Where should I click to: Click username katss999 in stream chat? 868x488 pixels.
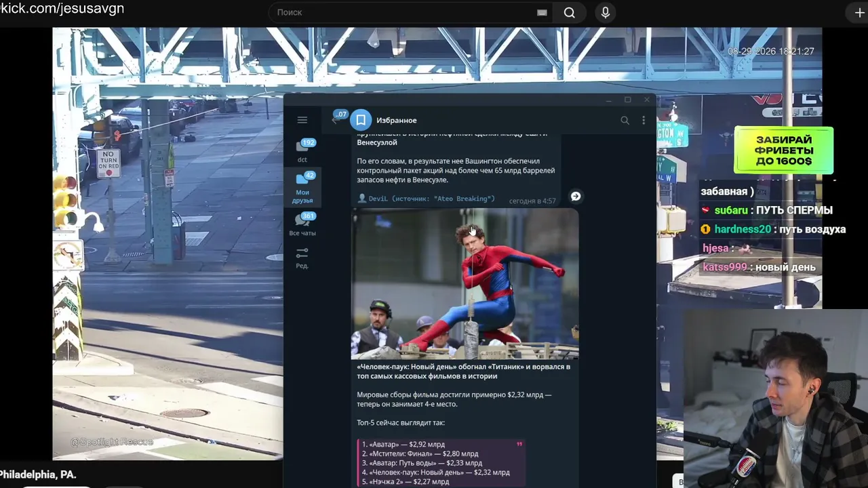pos(725,267)
